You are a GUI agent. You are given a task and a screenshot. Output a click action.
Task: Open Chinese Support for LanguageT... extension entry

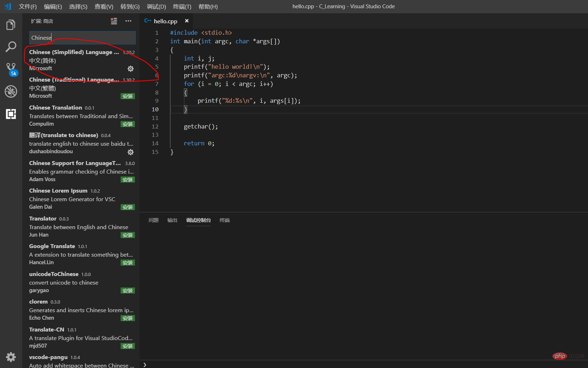[x=81, y=171]
